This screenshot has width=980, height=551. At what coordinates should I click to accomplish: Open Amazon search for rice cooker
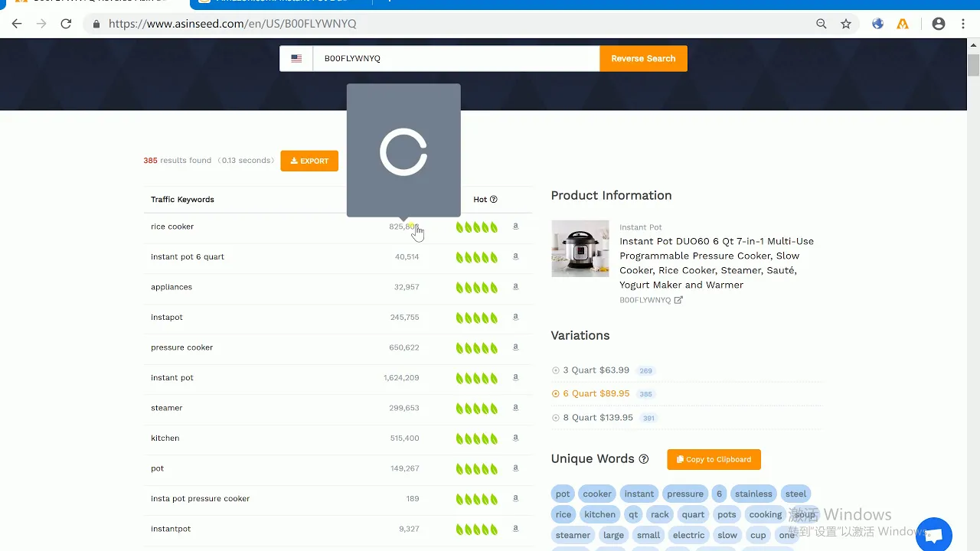pos(515,227)
